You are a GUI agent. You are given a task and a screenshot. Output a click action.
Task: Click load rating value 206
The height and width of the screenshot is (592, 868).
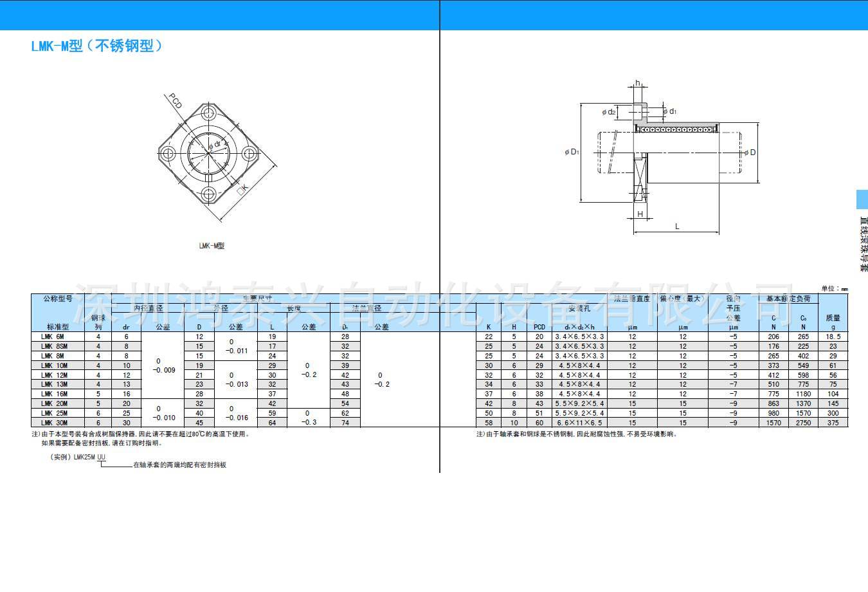773,337
